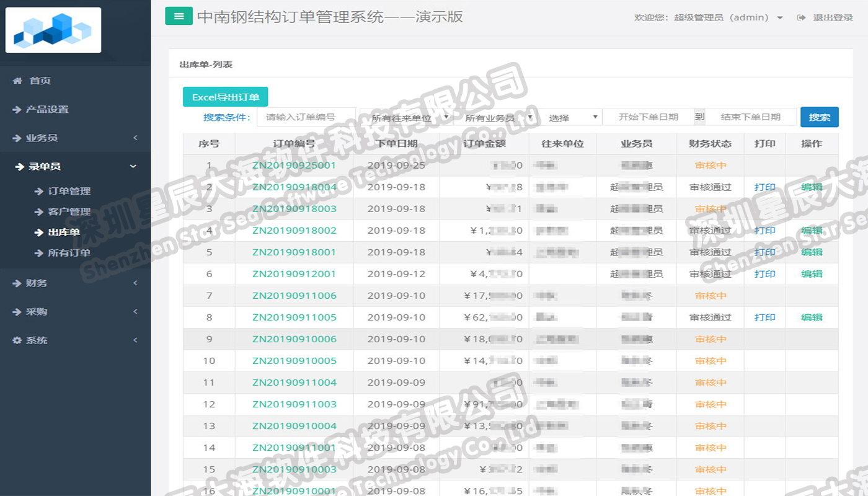The image size is (868, 496).
Task: Click 打印 for order ZN20190918001
Action: tap(764, 252)
